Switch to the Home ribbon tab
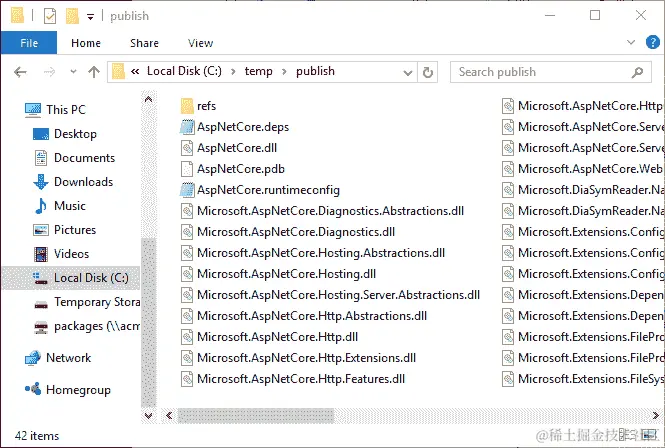The width and height of the screenshot is (665, 448). (86, 43)
